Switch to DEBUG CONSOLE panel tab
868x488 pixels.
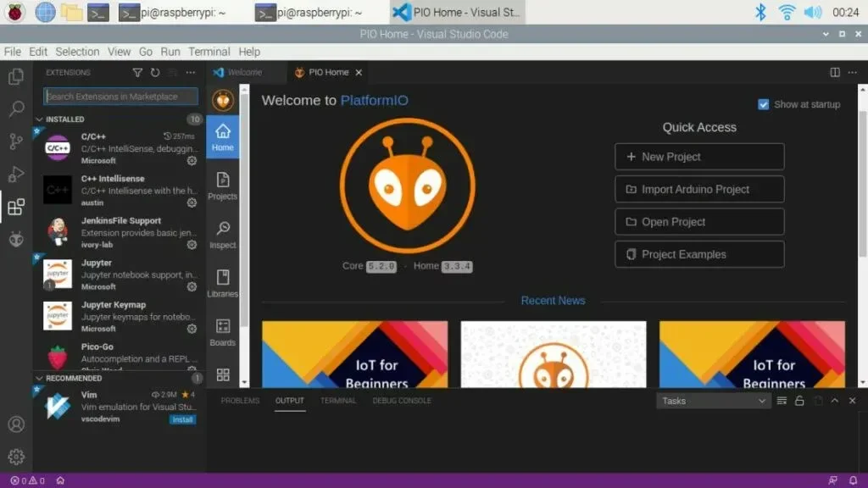tap(401, 401)
